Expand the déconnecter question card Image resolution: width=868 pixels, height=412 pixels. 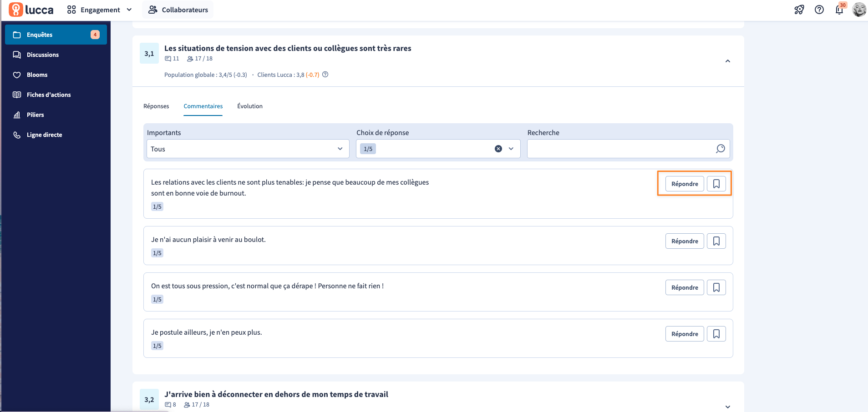(x=727, y=407)
